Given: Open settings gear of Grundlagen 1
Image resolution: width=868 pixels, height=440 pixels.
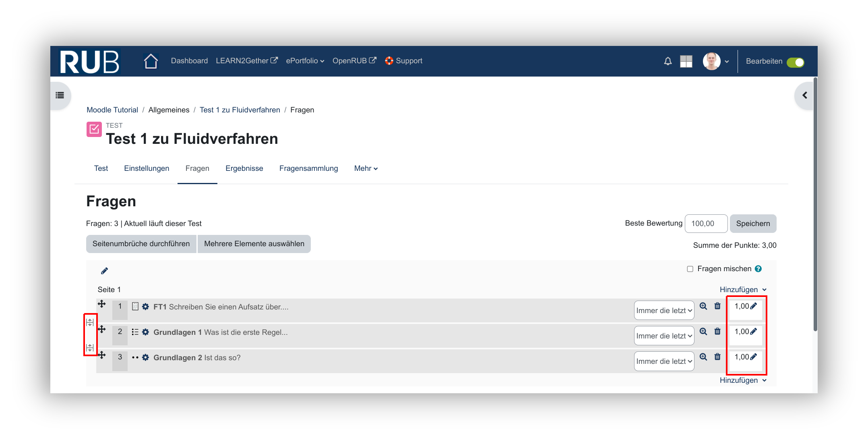Looking at the screenshot, I should tap(145, 332).
